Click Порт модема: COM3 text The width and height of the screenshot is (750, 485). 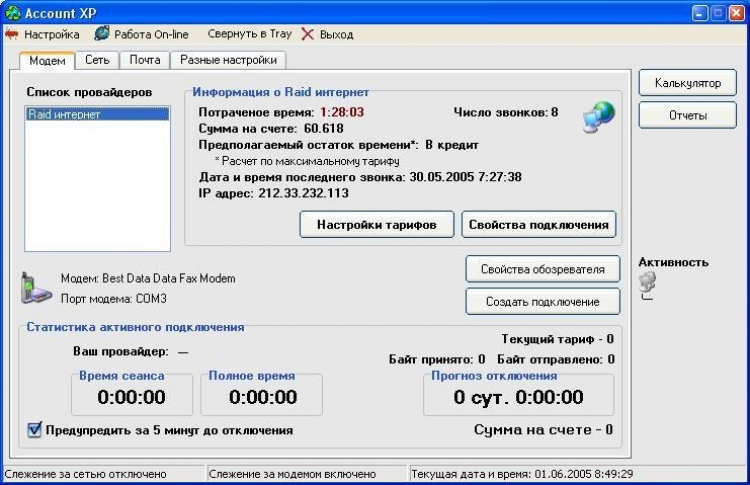tap(113, 299)
